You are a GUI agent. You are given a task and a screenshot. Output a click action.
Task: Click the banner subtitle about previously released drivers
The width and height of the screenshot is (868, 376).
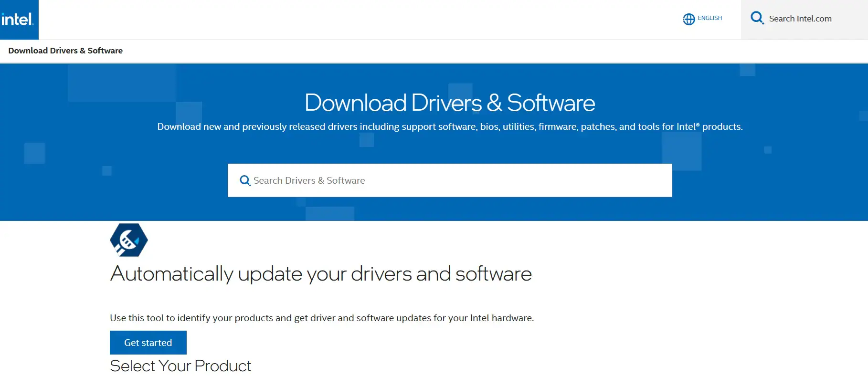(x=450, y=126)
